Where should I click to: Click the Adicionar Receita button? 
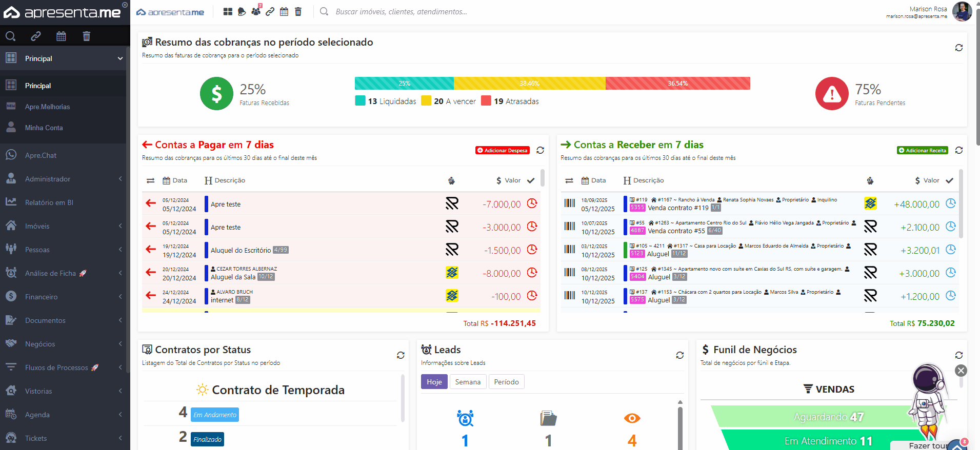922,150
